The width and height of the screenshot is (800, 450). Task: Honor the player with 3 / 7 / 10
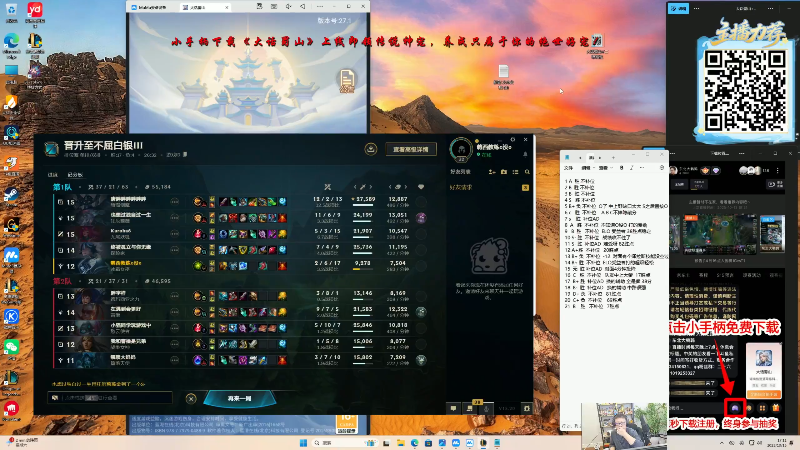click(x=421, y=360)
